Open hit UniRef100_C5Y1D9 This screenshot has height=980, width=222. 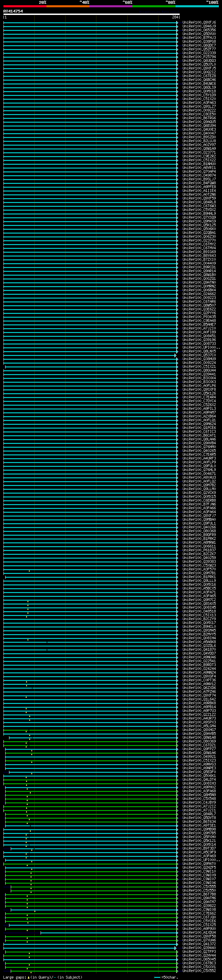tap(199, 95)
